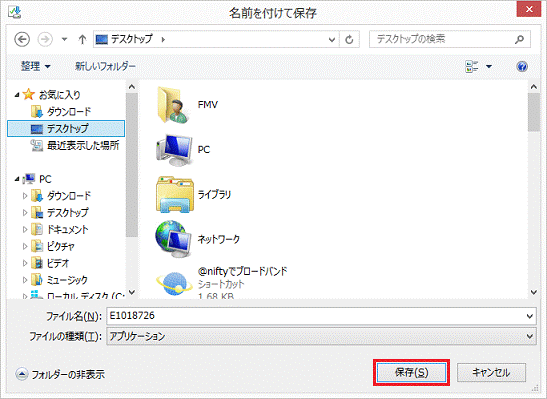Screen dimensions: 547x399
Task: Click the FMV item name
Action: coord(208,105)
